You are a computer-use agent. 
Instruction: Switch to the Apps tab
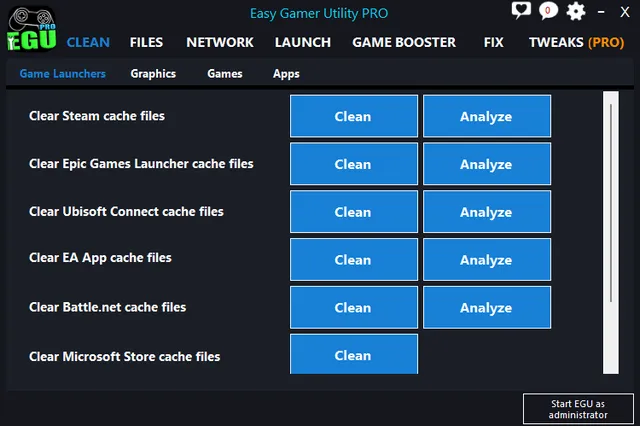(x=286, y=74)
